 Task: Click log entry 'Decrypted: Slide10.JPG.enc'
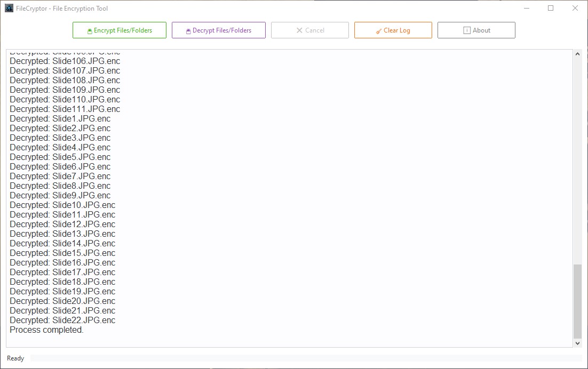pos(62,205)
